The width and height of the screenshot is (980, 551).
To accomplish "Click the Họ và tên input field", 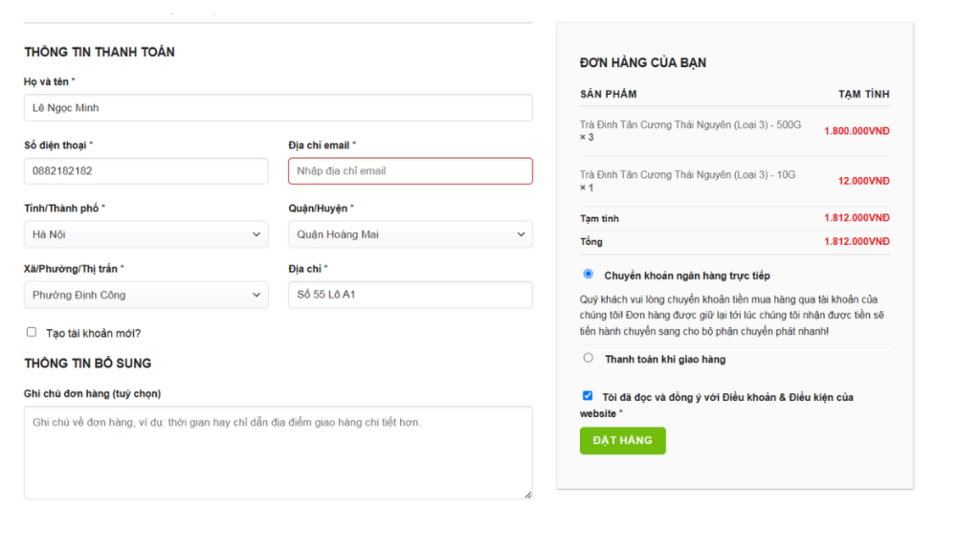I will [278, 107].
